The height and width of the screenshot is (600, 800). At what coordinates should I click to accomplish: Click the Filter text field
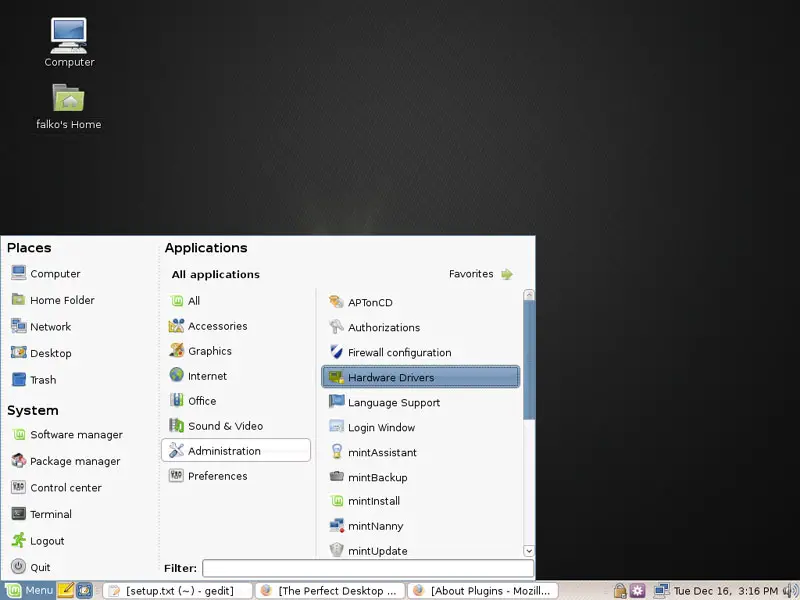(x=368, y=568)
